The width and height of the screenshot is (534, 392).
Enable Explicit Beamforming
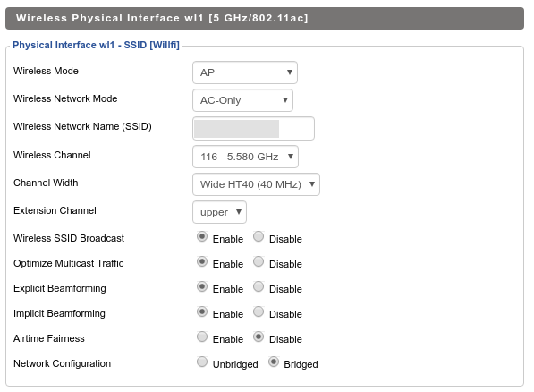click(202, 286)
